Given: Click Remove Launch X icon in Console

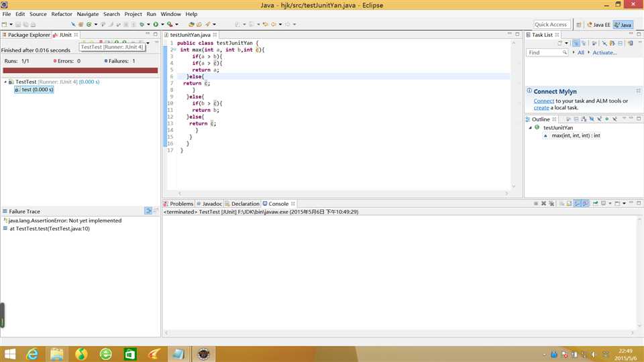Looking at the screenshot, I should coord(543,203).
